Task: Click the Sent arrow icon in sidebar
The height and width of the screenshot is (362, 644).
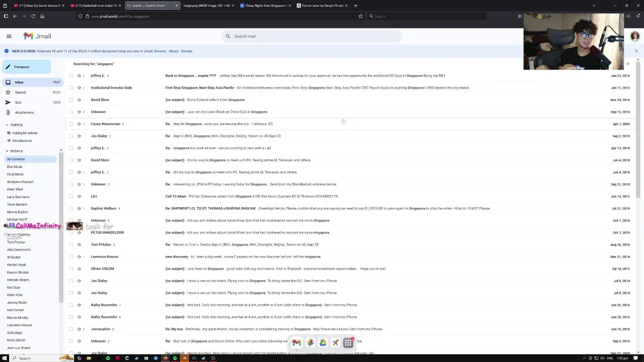Action: point(8,102)
